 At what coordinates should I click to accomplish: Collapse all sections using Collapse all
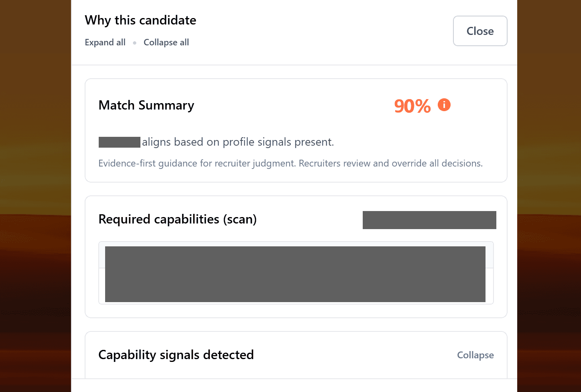coord(166,42)
